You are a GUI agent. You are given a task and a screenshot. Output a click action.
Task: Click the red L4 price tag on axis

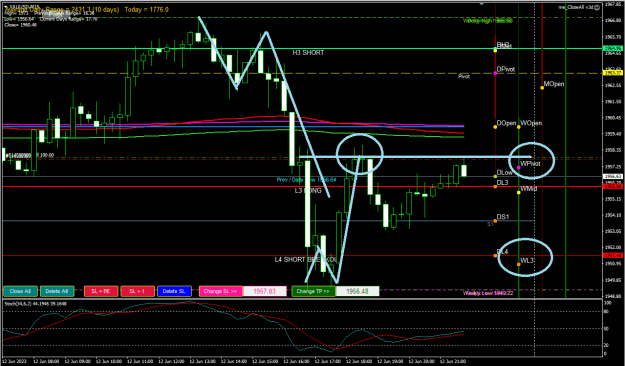pos(613,256)
